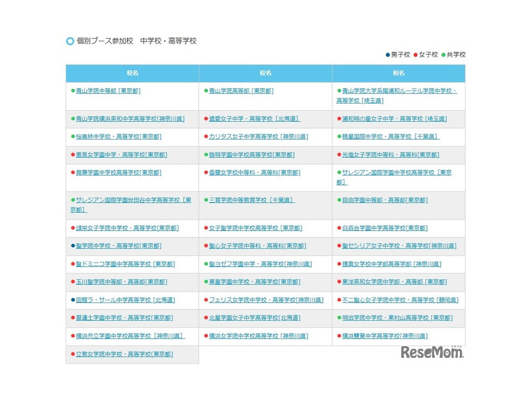532x399 pixels.
Task: Click the red dot beside 立教女学院中学校・高等学校
Action: pyautogui.click(x=71, y=353)
